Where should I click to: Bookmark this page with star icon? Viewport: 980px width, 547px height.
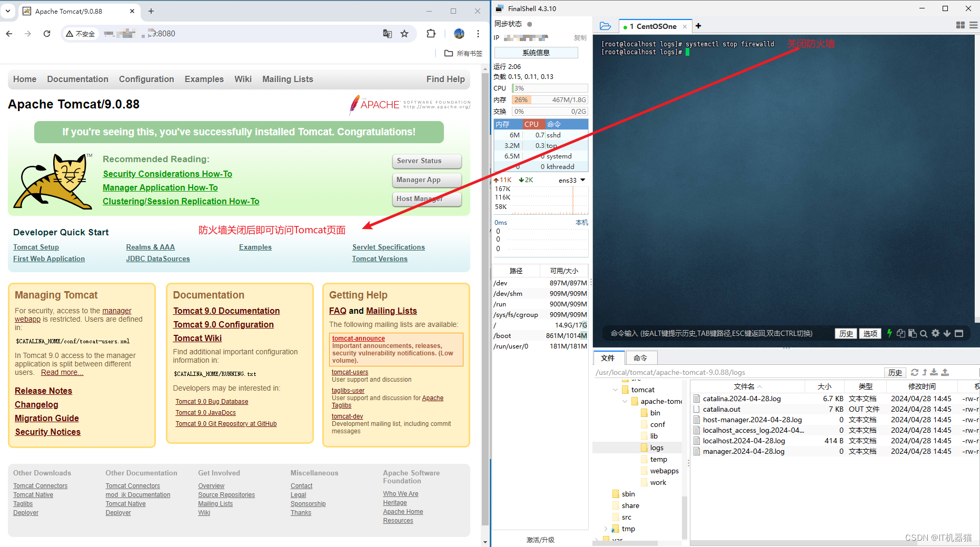[x=404, y=34]
